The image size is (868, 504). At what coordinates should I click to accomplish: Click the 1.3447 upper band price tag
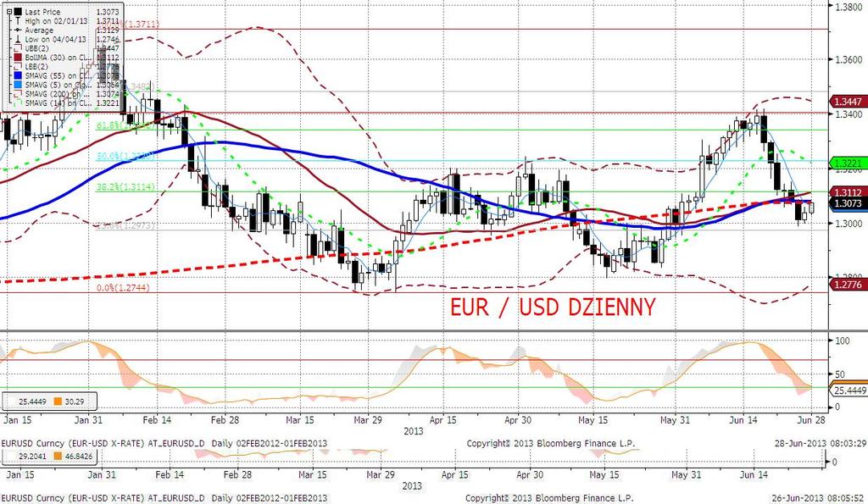click(848, 102)
